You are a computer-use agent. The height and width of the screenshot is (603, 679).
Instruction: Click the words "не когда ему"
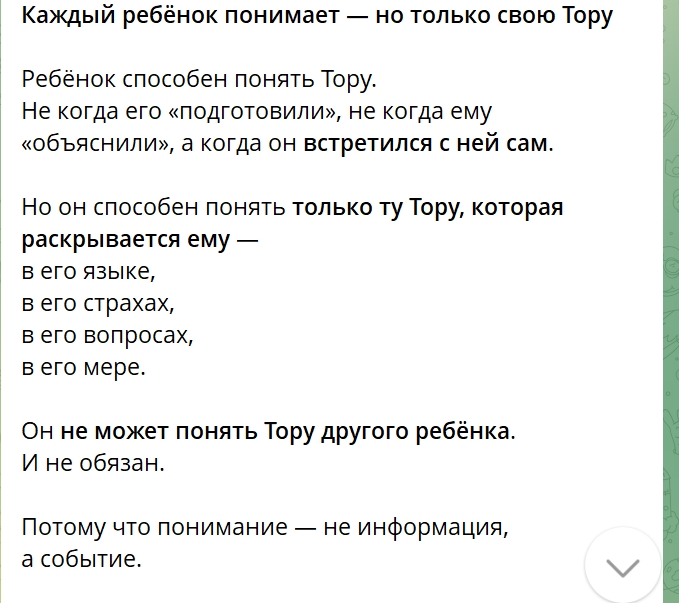coord(425,111)
